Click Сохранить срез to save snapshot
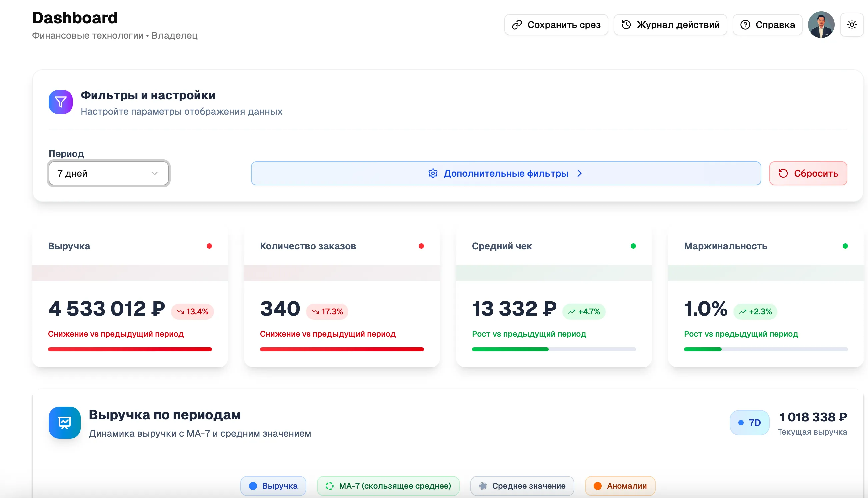Screen dimensions: 868x498 pyautogui.click(x=556, y=24)
